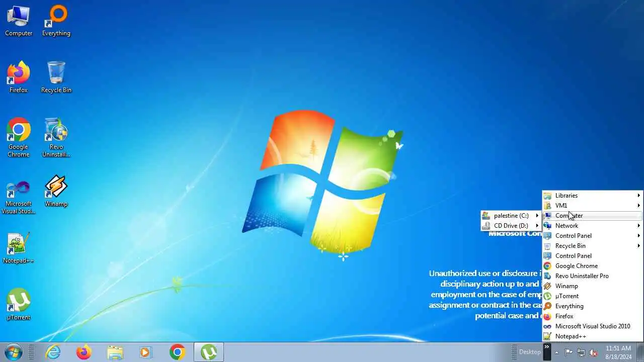Expand the Libraries submenu
Image resolution: width=644 pixels, height=362 pixels.
593,196
